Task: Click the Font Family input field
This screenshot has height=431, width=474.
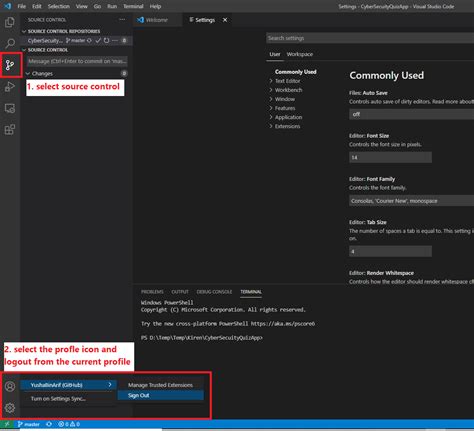Action: coord(412,201)
